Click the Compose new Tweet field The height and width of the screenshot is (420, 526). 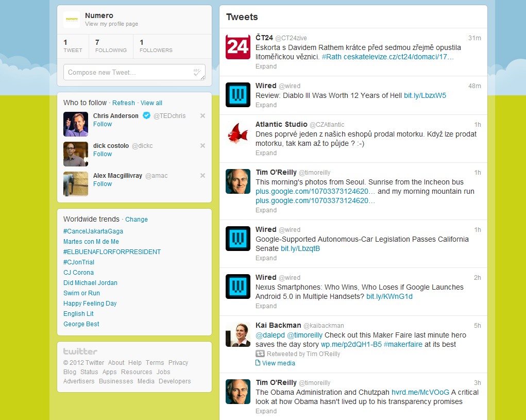(134, 72)
